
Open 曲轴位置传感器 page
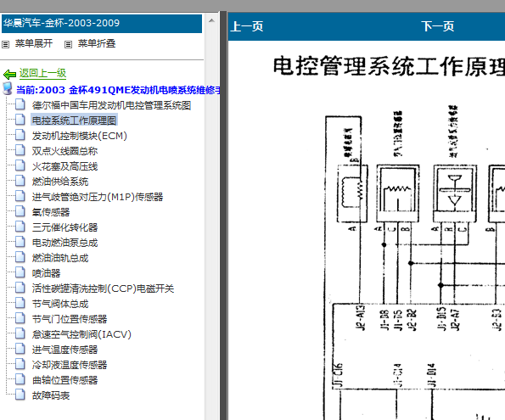point(65,380)
